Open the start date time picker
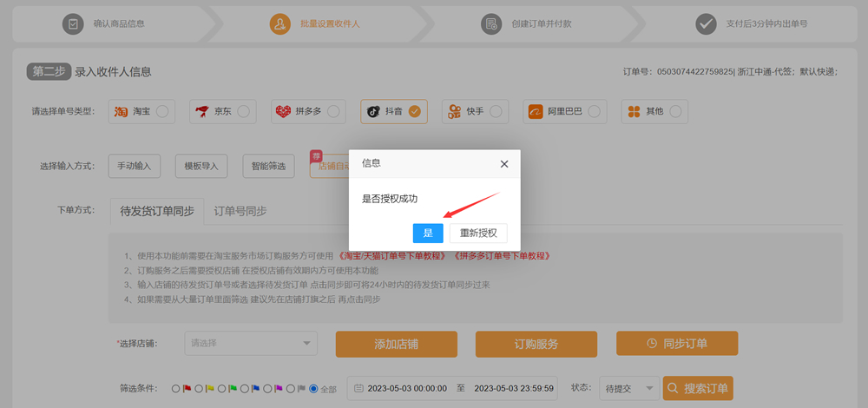This screenshot has width=868, height=408. pos(401,388)
